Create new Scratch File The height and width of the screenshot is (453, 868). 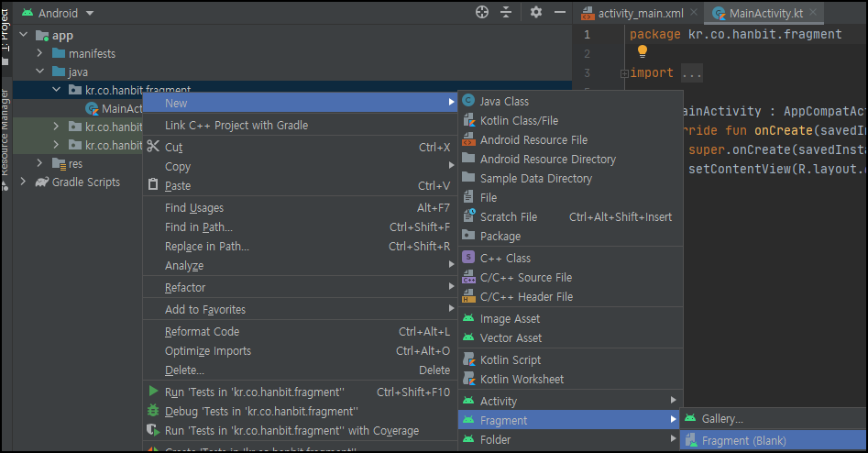click(x=570, y=216)
